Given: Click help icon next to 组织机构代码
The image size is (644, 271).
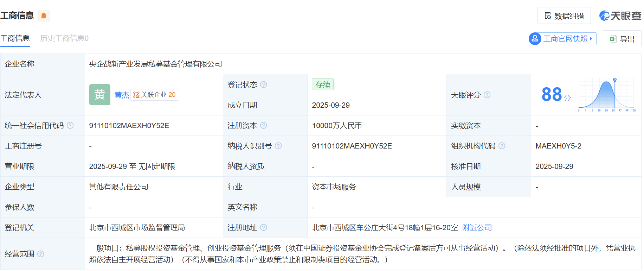Looking at the screenshot, I should (502, 146).
